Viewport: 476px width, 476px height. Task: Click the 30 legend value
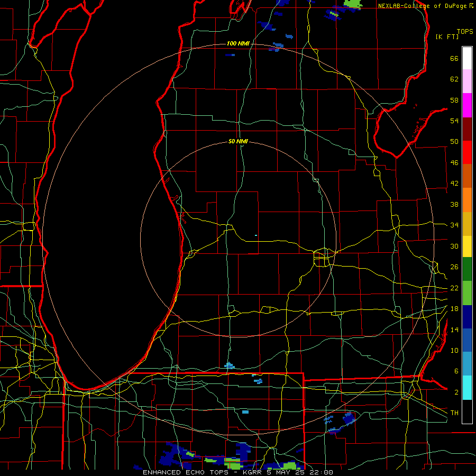click(x=454, y=246)
